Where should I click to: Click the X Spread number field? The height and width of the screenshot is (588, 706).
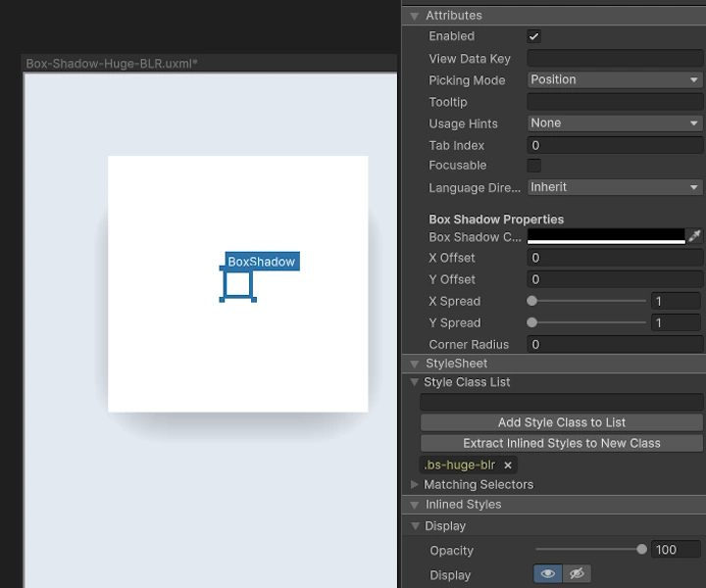pyautogui.click(x=676, y=301)
